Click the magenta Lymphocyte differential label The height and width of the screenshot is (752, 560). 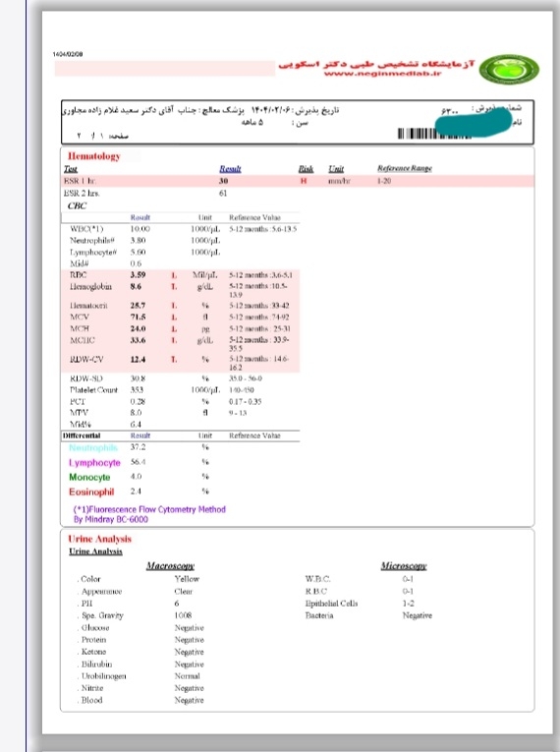pos(94,463)
